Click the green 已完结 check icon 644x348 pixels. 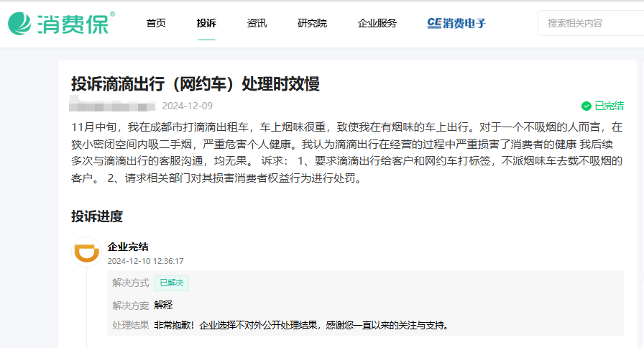[x=586, y=106]
